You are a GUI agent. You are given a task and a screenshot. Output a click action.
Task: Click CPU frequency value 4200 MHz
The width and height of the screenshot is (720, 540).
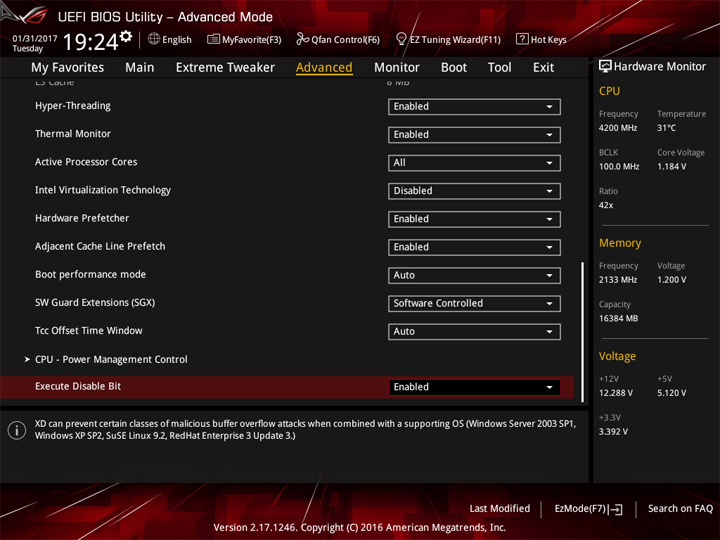coord(618,128)
